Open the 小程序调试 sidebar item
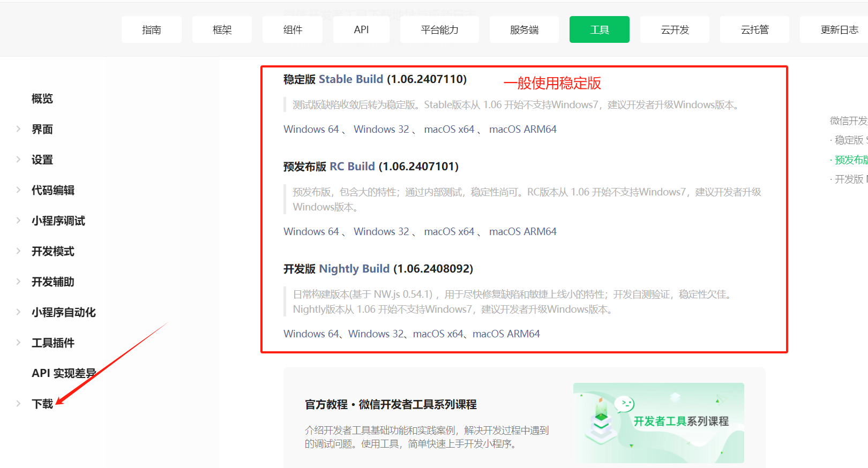The height and width of the screenshot is (468, 868). (x=58, y=221)
